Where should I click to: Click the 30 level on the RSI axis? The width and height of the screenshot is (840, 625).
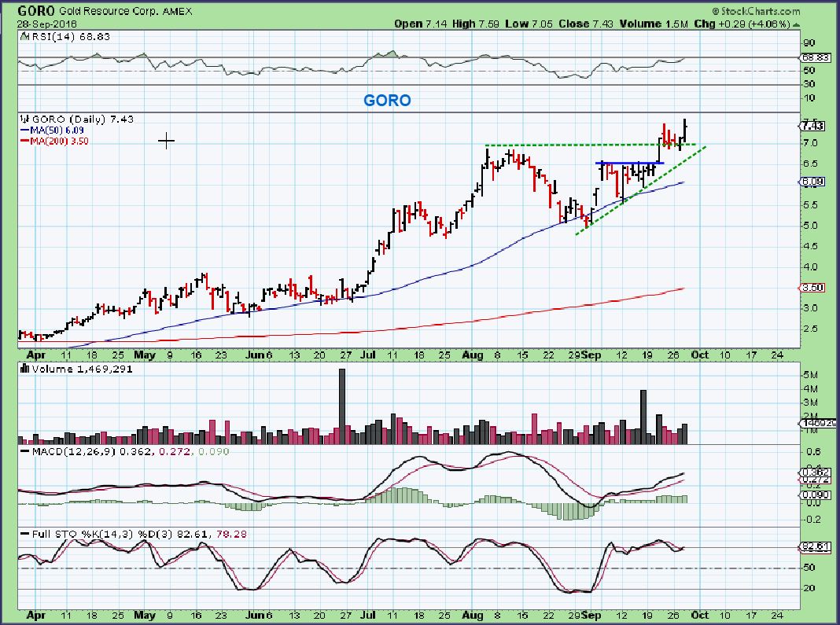(x=809, y=83)
